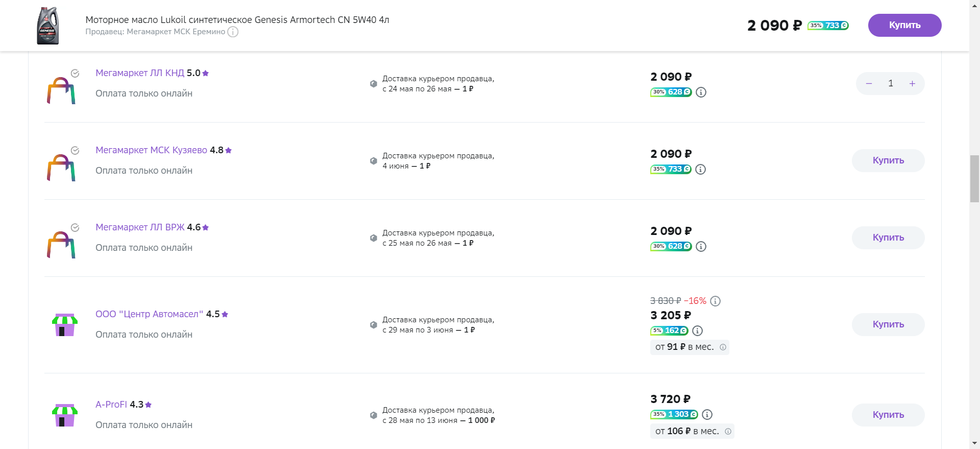Screen dimensions: 980x449
Task: Decrease quantity with the minus button
Action: tap(869, 84)
